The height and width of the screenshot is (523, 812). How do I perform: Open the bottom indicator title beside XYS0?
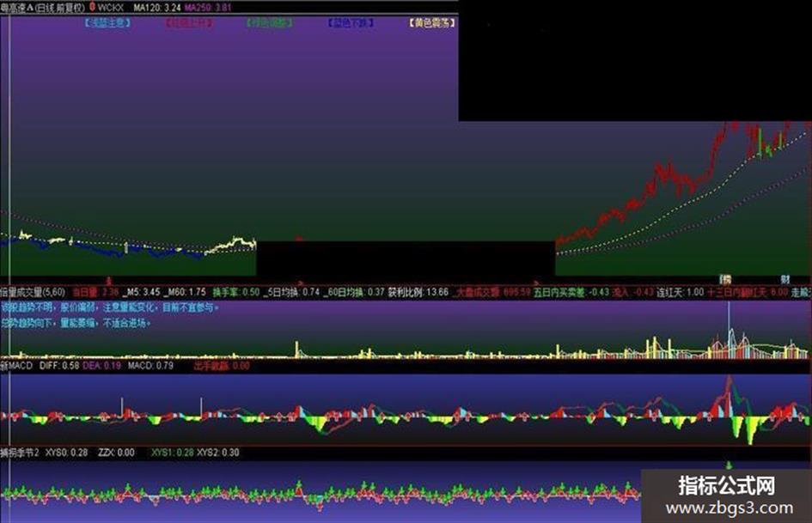coord(20,453)
